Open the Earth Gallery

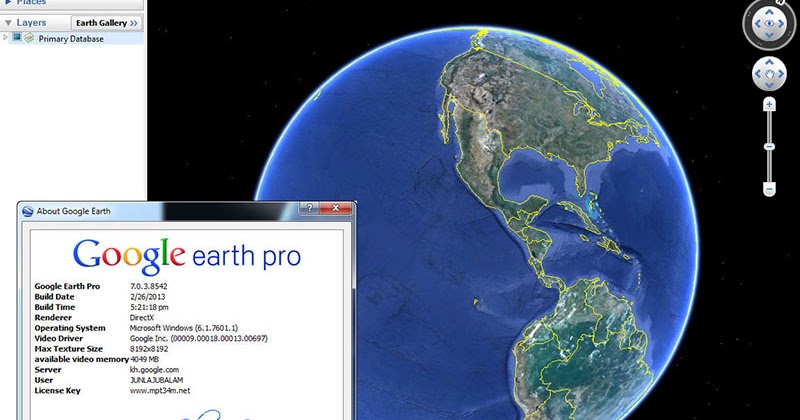[x=107, y=23]
